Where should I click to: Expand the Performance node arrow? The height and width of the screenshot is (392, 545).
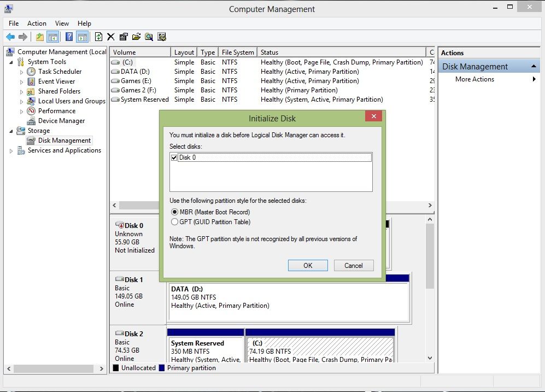pos(21,111)
